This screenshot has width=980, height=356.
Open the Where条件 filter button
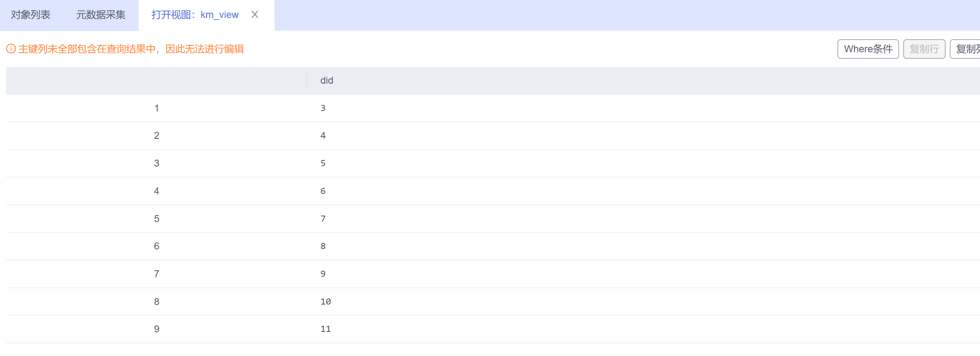pyautogui.click(x=868, y=49)
